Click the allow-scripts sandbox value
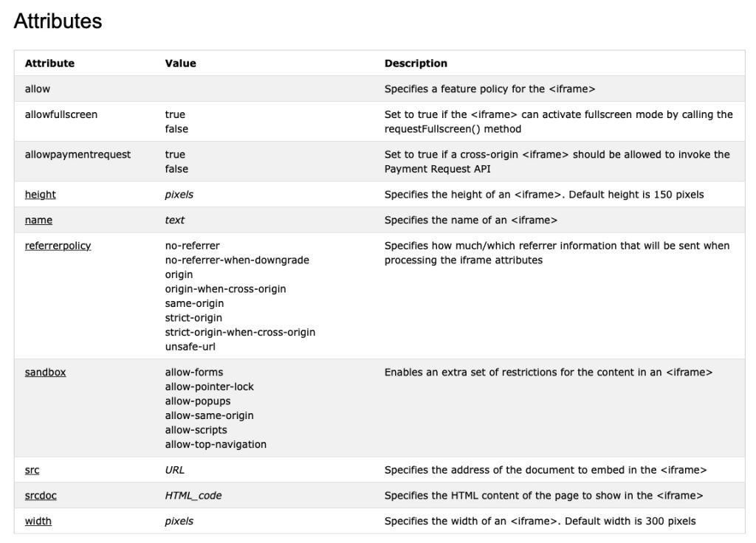756x543 pixels. pos(196,430)
